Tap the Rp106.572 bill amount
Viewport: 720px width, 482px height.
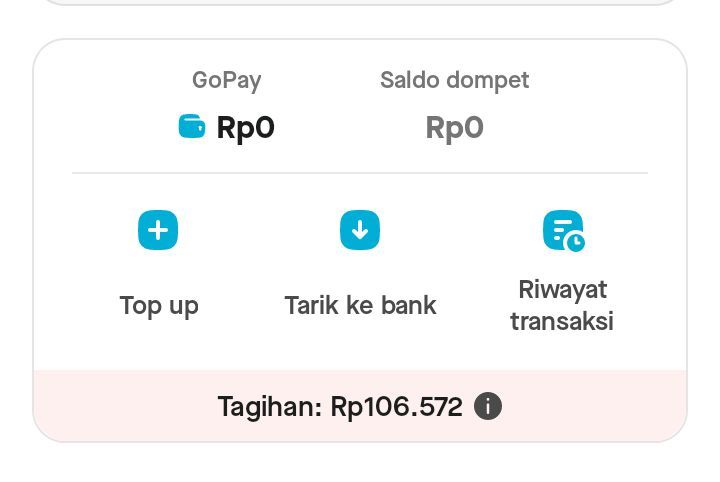coord(397,407)
